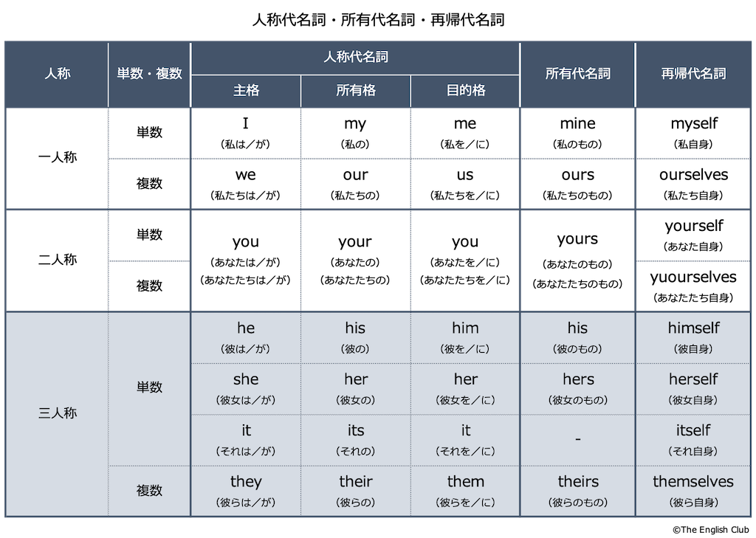Click The English Club copyright text
This screenshot has width=756, height=538.
click(x=711, y=529)
